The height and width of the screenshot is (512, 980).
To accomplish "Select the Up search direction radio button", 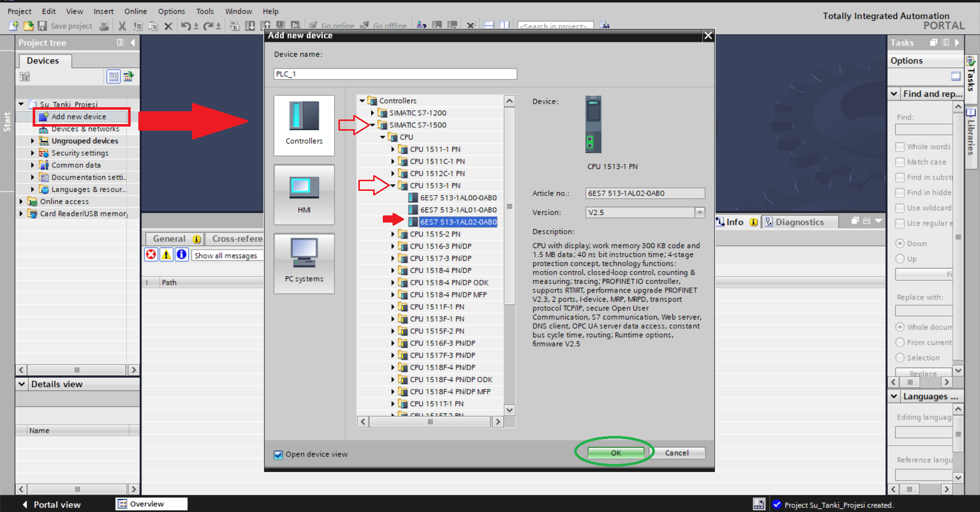I will (900, 259).
